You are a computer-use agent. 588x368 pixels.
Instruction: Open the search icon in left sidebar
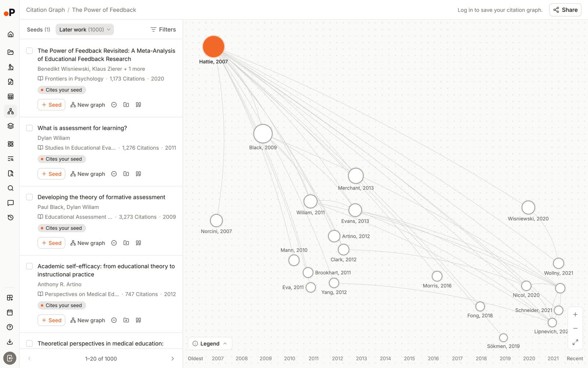pos(10,188)
